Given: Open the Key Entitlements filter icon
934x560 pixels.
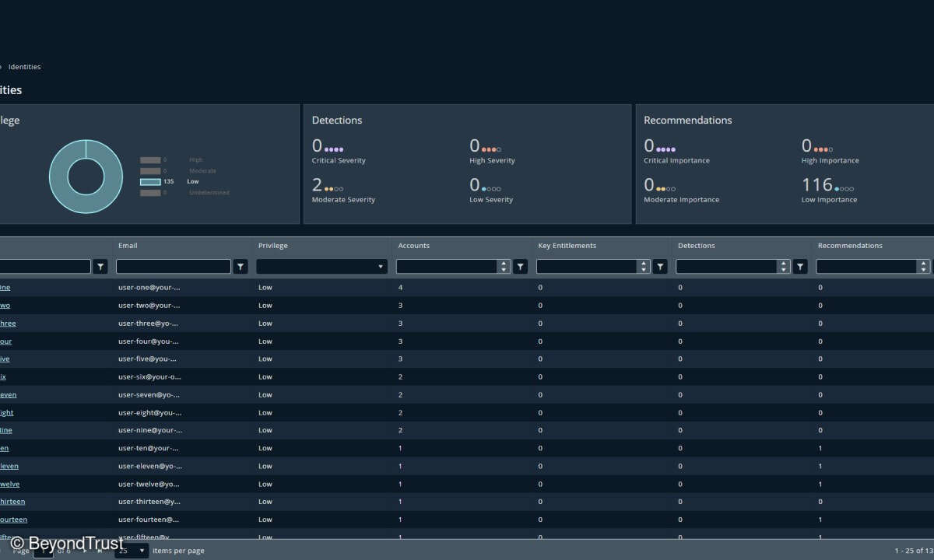Looking at the screenshot, I should click(661, 267).
